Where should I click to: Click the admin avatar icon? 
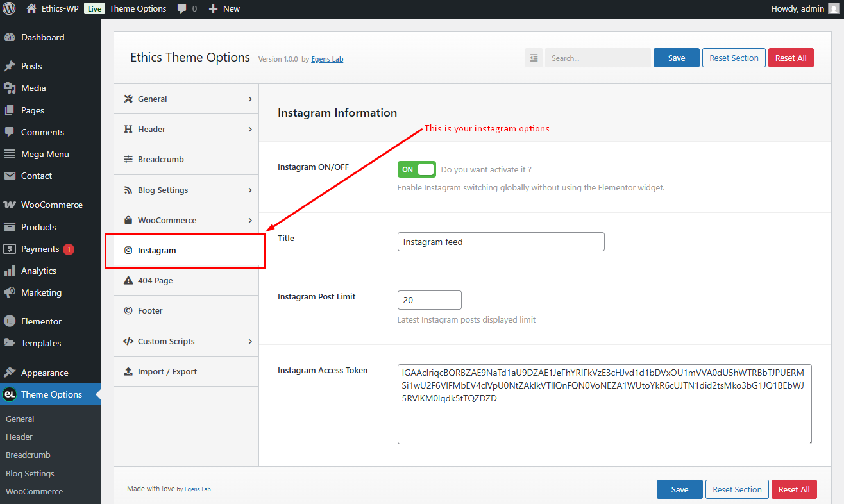click(x=833, y=9)
